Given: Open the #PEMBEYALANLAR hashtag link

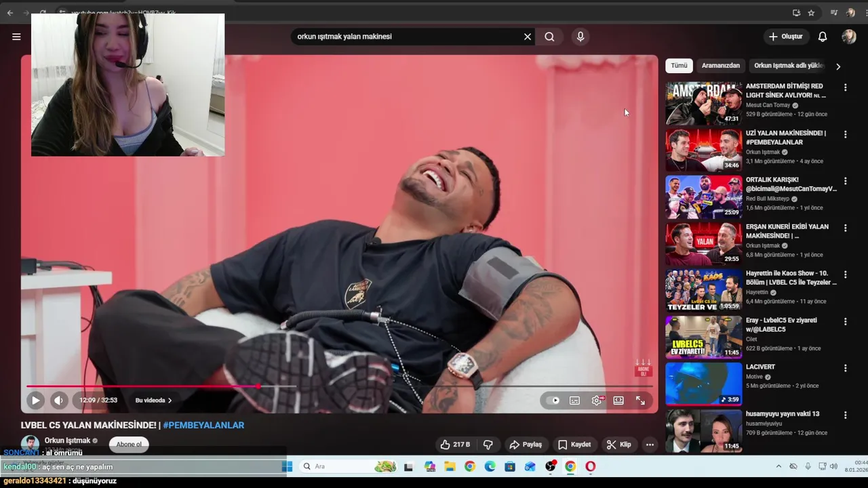Looking at the screenshot, I should [x=203, y=425].
